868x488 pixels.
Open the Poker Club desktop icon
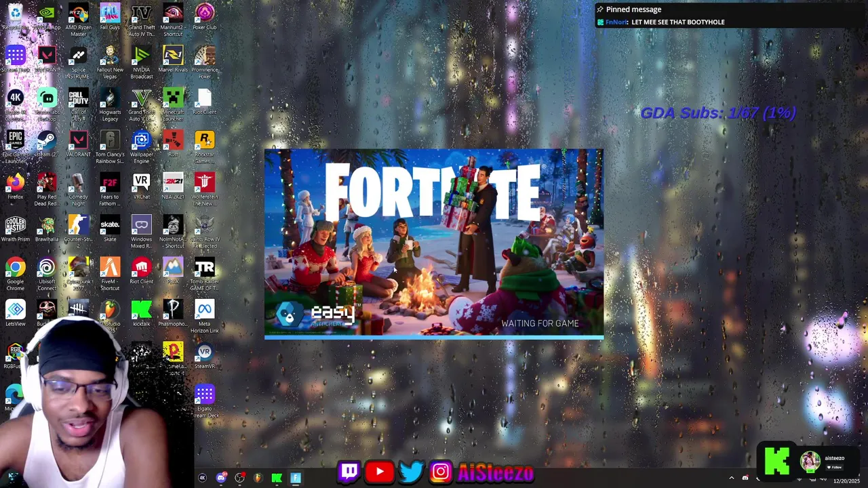coord(204,18)
